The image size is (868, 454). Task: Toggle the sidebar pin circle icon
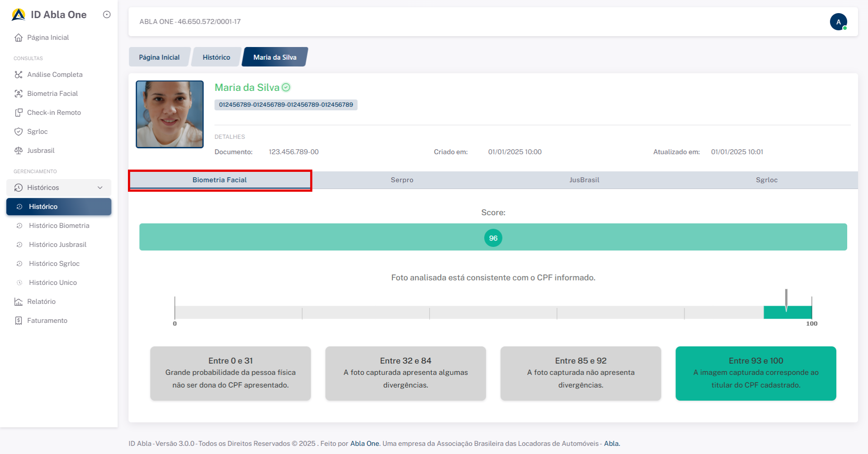(107, 14)
